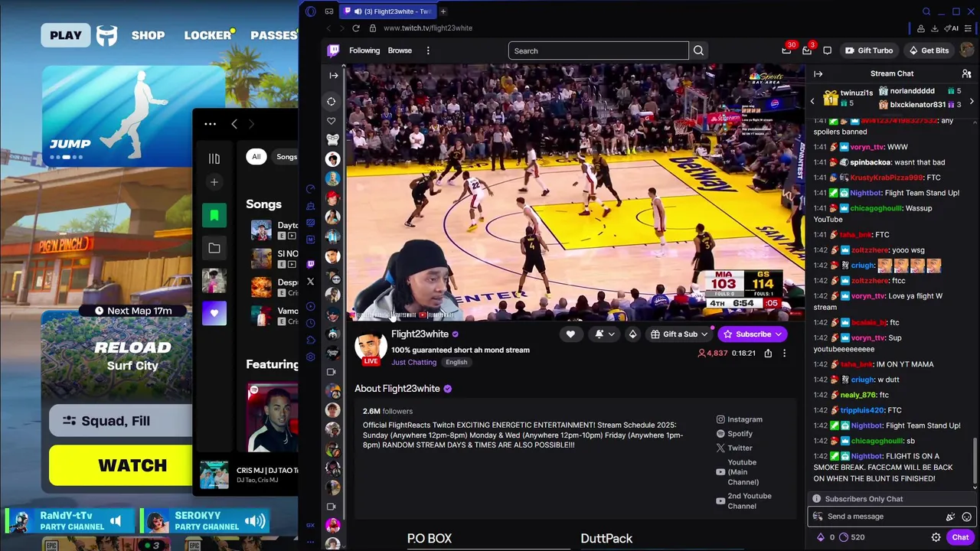Open Reload Surf City map tile
This screenshot has height=551, width=980.
tap(116, 356)
